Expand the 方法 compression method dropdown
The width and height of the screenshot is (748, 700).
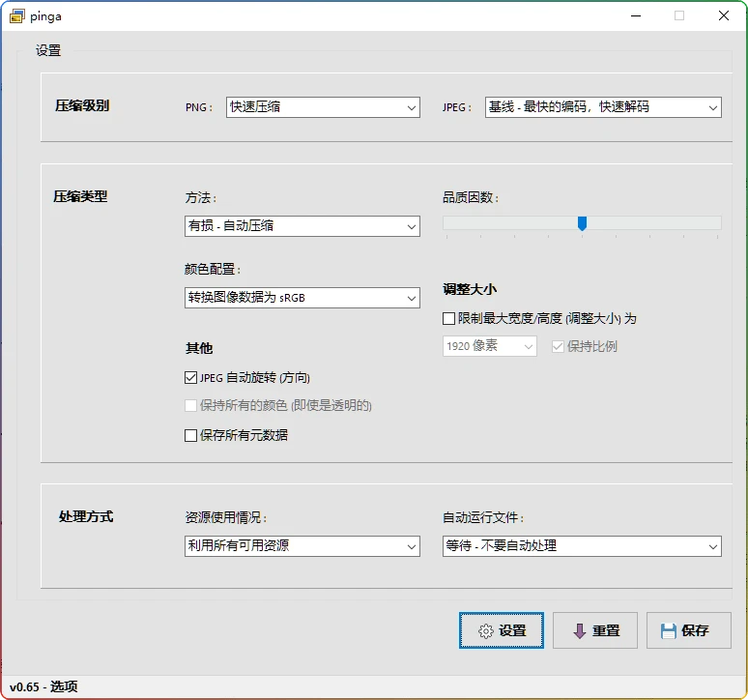(302, 226)
